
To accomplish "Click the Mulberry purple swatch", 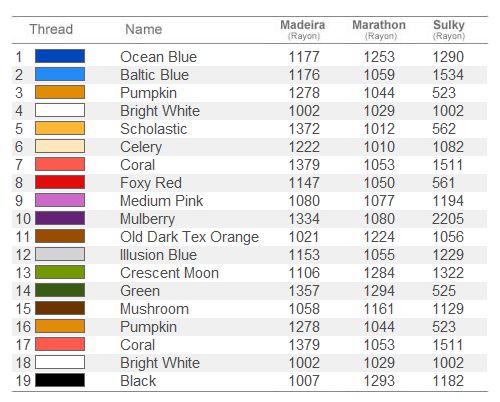I will tap(60, 218).
